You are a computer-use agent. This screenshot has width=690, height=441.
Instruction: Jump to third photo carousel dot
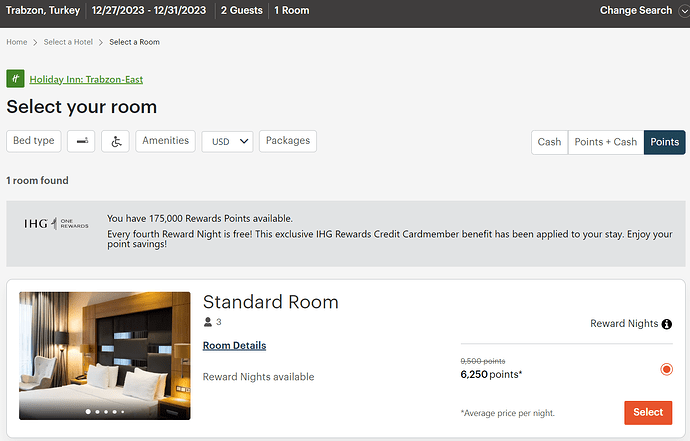coord(106,412)
